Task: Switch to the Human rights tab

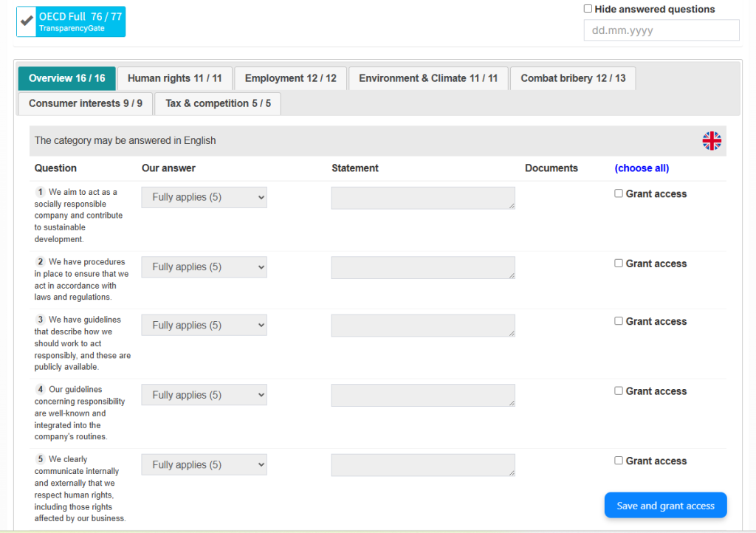Action: 174,78
